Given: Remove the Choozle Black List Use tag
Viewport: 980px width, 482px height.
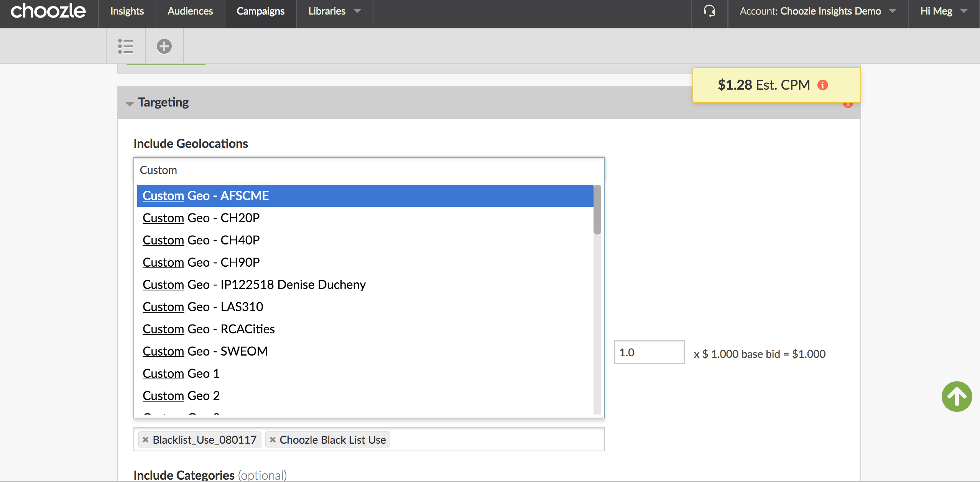Looking at the screenshot, I should tap(273, 440).
